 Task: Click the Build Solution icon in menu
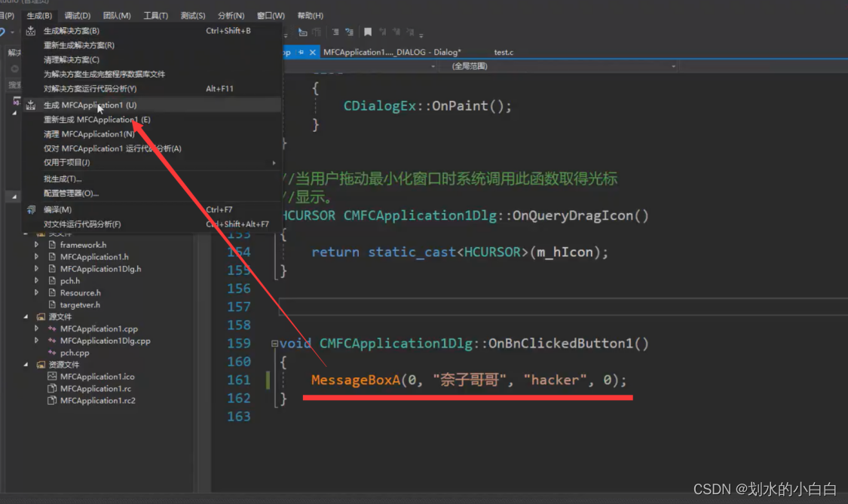coord(31,31)
